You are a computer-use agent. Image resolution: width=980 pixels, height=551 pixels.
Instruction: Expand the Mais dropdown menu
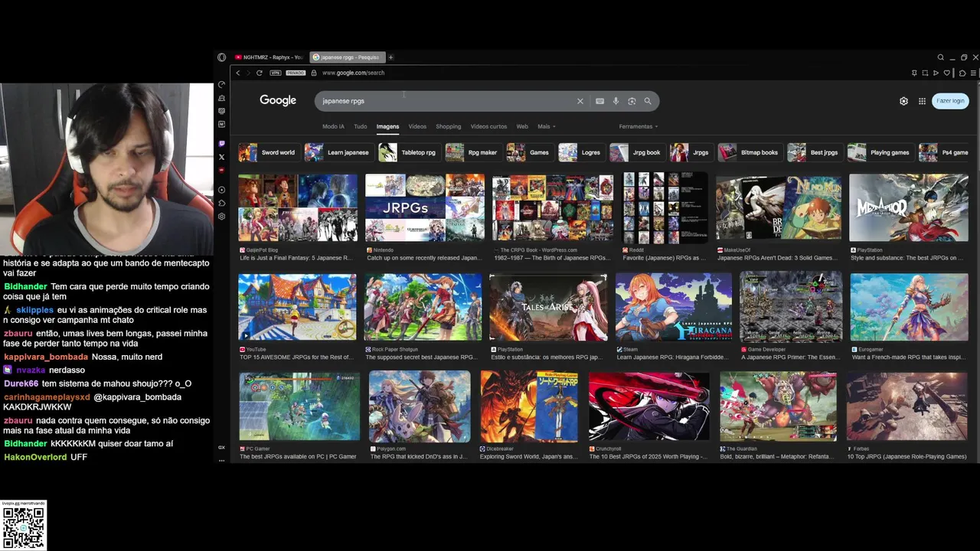pyautogui.click(x=547, y=126)
